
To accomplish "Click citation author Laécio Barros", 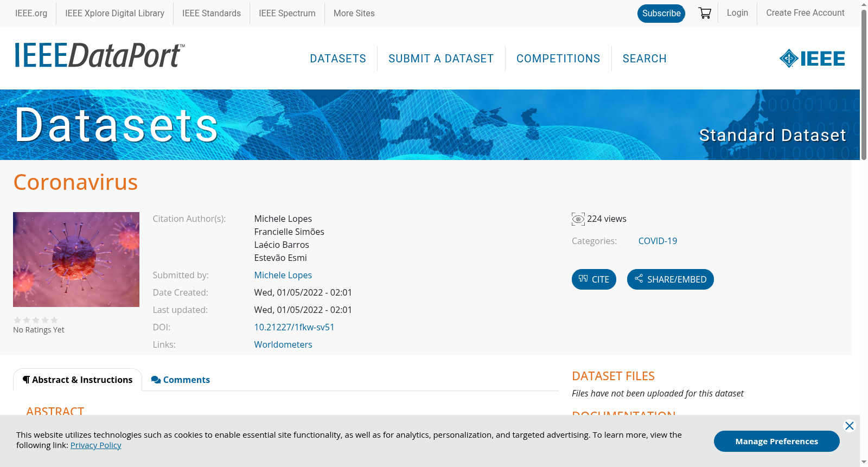I will (x=282, y=245).
